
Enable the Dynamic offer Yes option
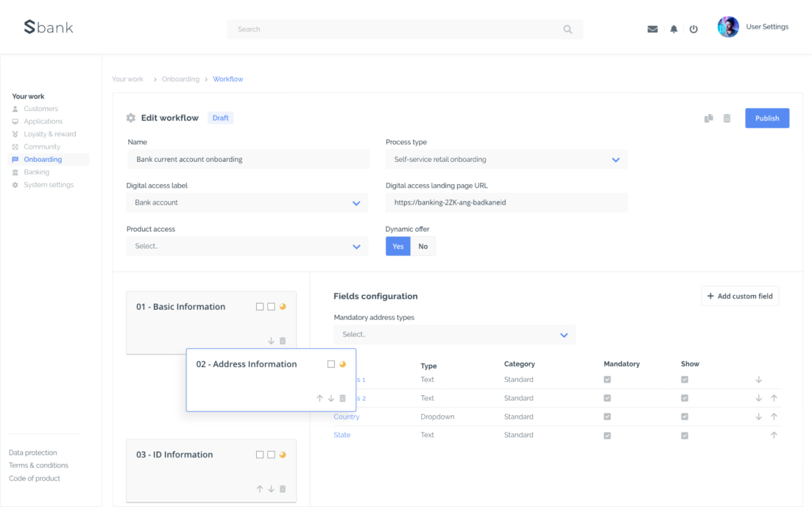pyautogui.click(x=398, y=246)
